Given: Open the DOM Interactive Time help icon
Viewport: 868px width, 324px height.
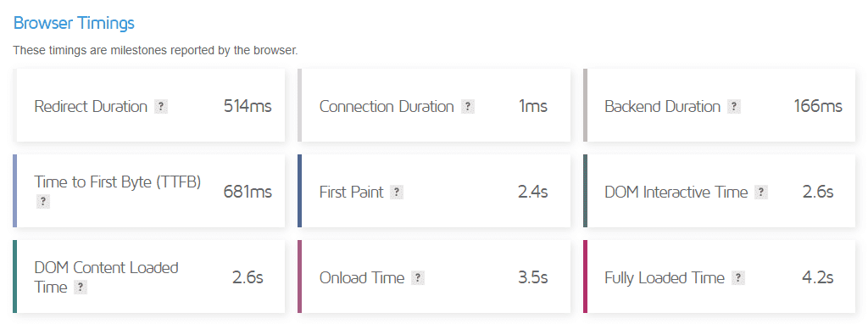Looking at the screenshot, I should click(x=762, y=193).
